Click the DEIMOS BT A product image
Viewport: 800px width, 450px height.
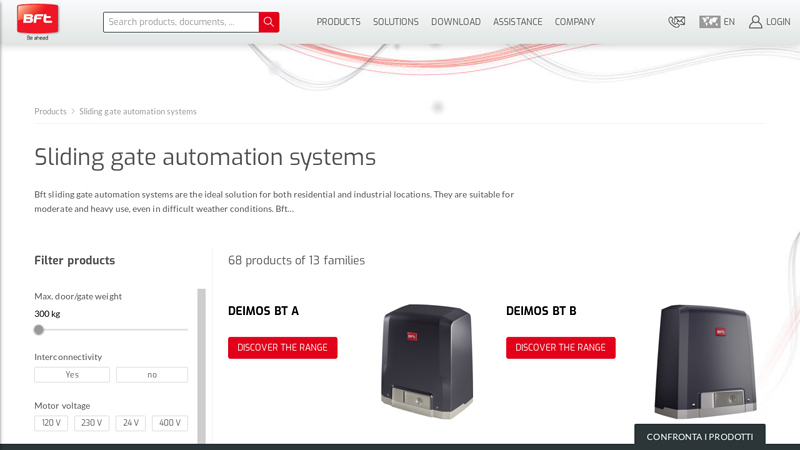click(x=427, y=361)
